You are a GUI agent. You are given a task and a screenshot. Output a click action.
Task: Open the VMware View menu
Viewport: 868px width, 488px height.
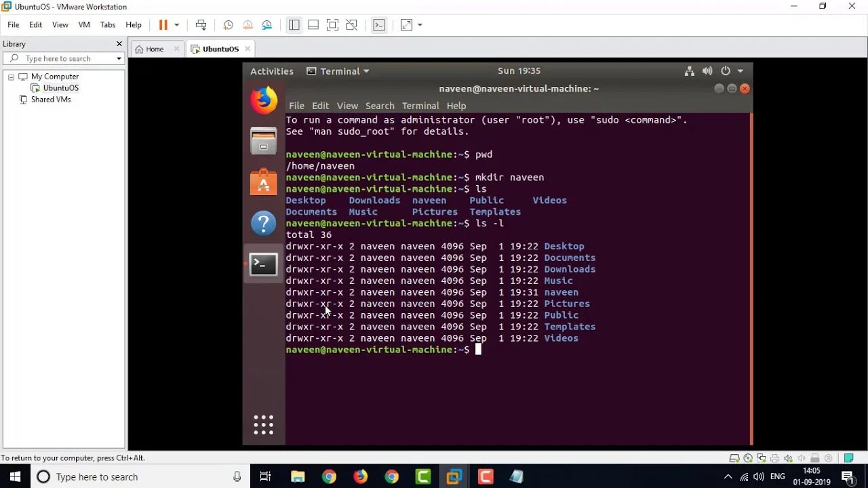tap(60, 25)
